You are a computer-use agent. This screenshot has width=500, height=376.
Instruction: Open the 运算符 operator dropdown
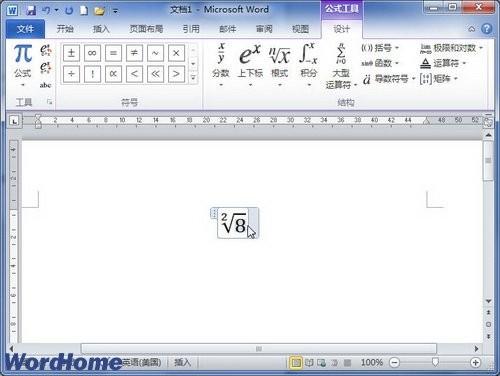click(443, 63)
